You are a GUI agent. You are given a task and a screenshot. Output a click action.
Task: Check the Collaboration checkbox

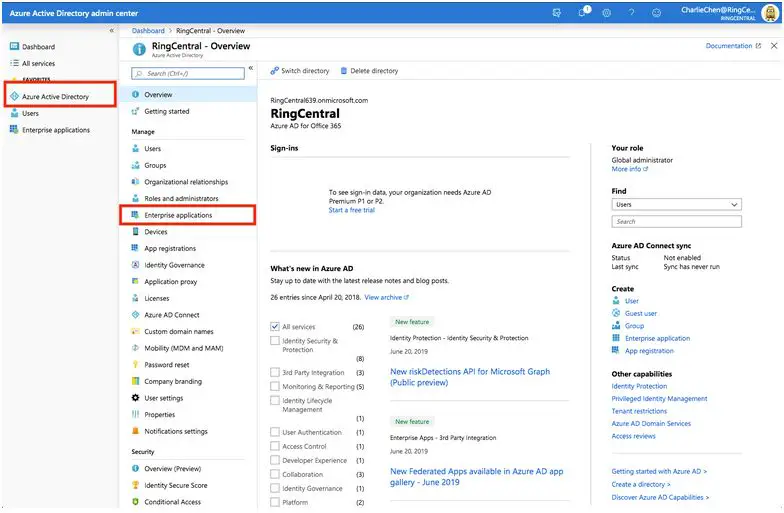(274, 474)
